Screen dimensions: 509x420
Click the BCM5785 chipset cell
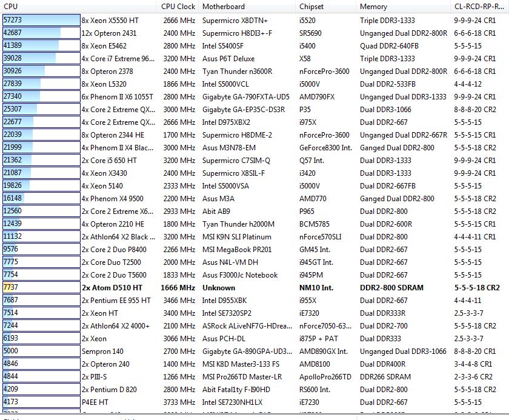314,224
